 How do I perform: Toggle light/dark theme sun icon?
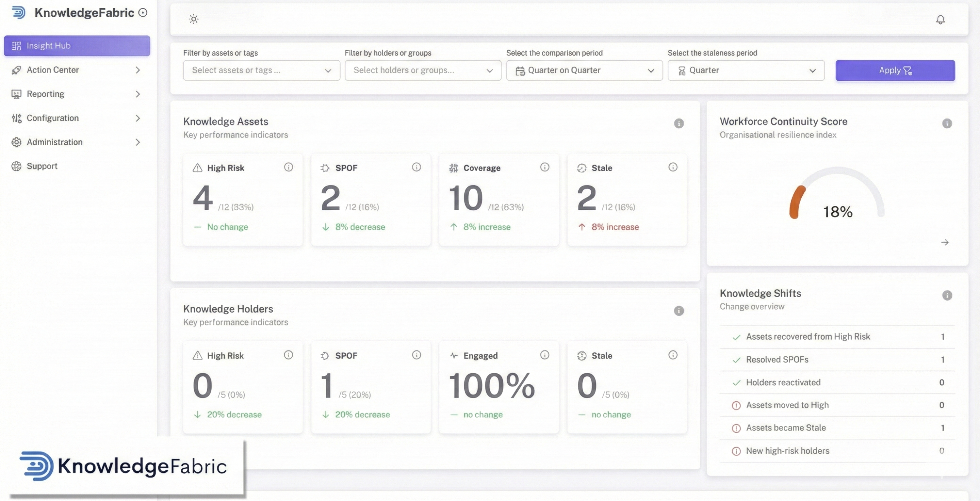pos(194,19)
